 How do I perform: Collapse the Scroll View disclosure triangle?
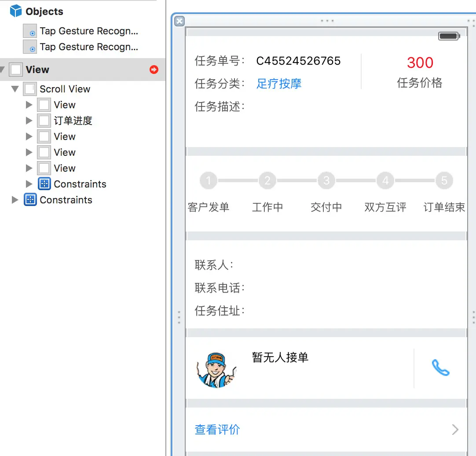click(x=15, y=89)
